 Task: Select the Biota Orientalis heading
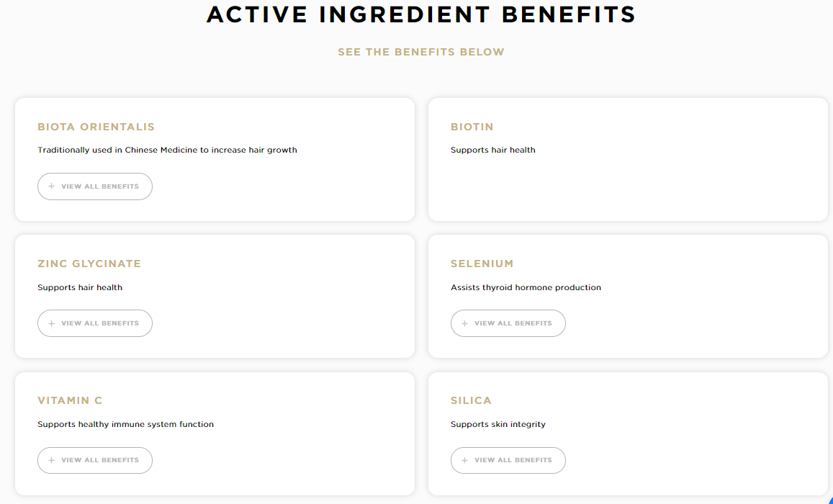[x=96, y=127]
